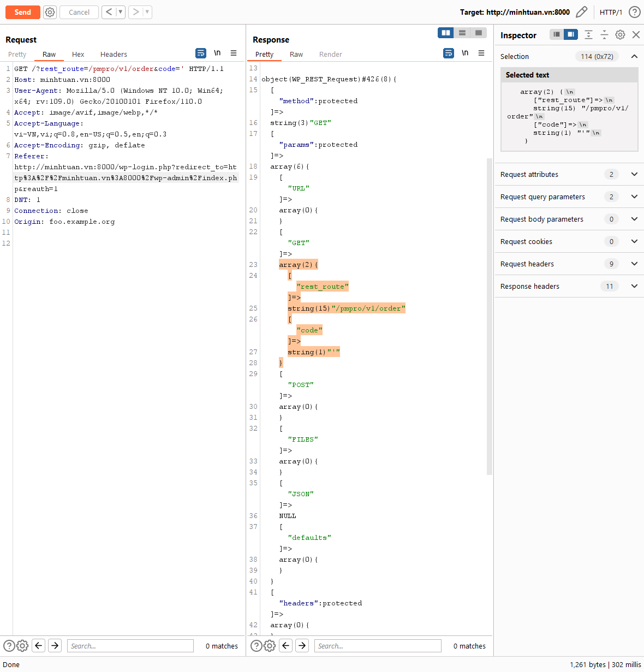Toggle non-printable characters in Request pane

click(x=217, y=53)
